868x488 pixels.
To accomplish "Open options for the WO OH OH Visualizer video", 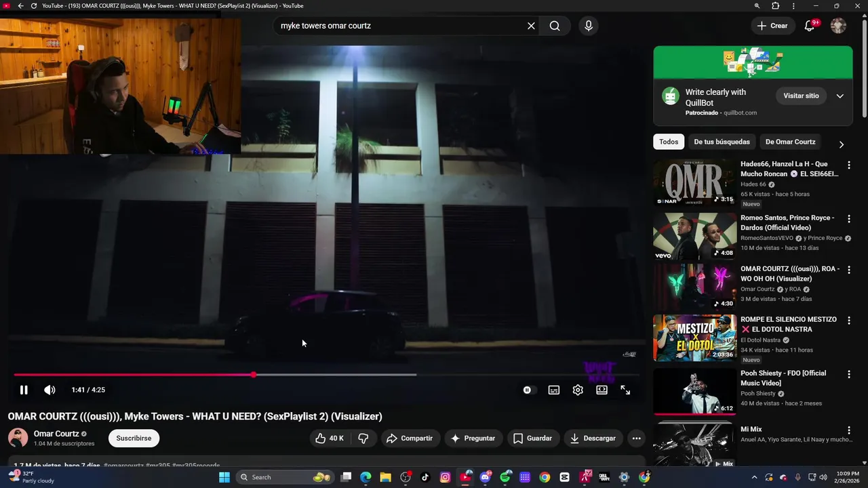I will (x=848, y=270).
